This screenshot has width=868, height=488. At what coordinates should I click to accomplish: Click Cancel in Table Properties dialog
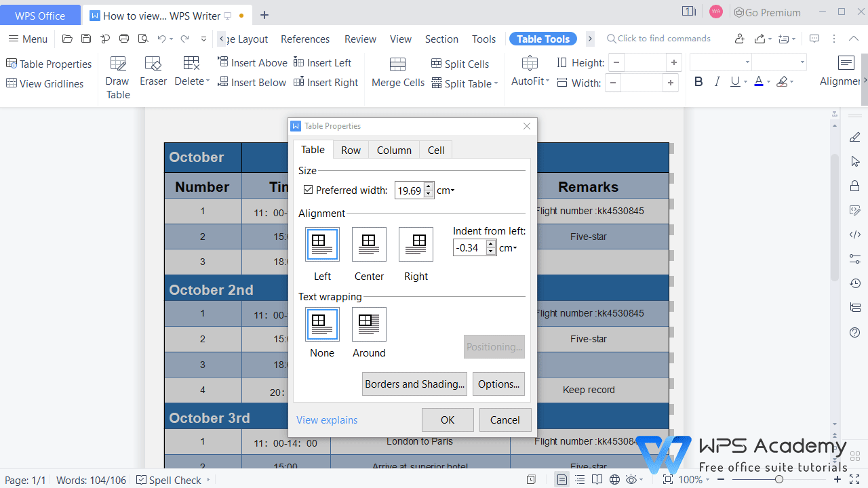(505, 420)
